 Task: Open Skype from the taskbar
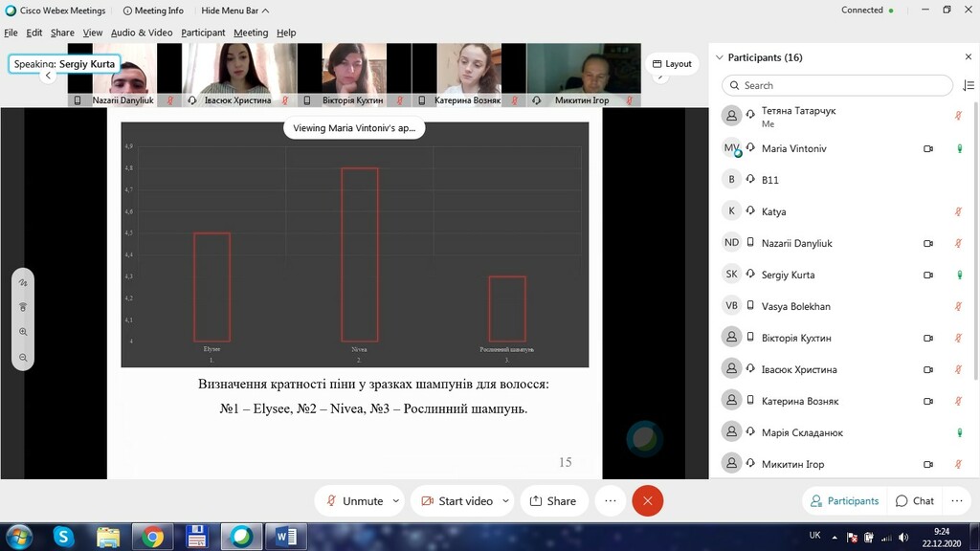click(x=64, y=537)
